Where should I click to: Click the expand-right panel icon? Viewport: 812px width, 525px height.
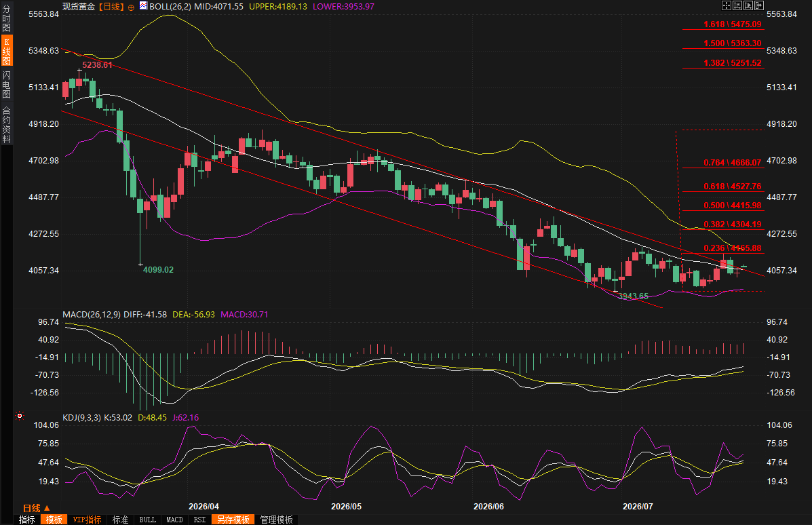[x=759, y=5]
